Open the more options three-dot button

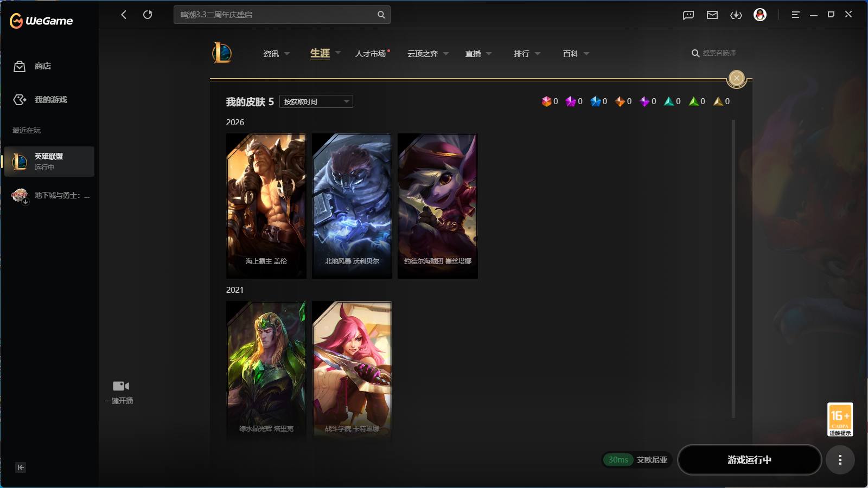click(840, 460)
